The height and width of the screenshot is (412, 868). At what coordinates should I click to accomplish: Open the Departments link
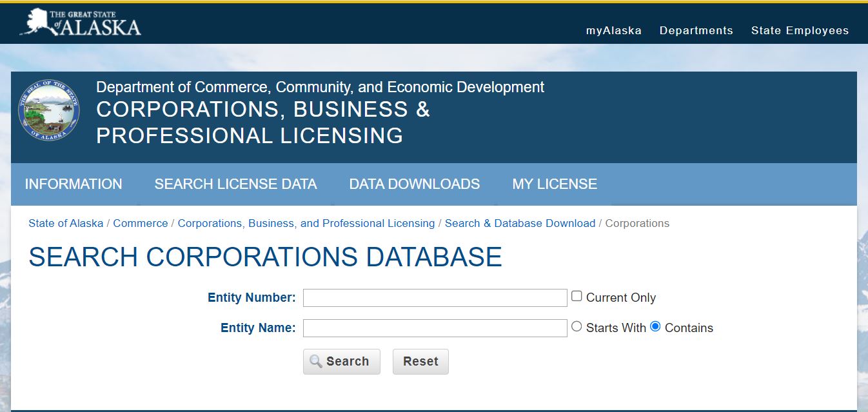[x=696, y=30]
